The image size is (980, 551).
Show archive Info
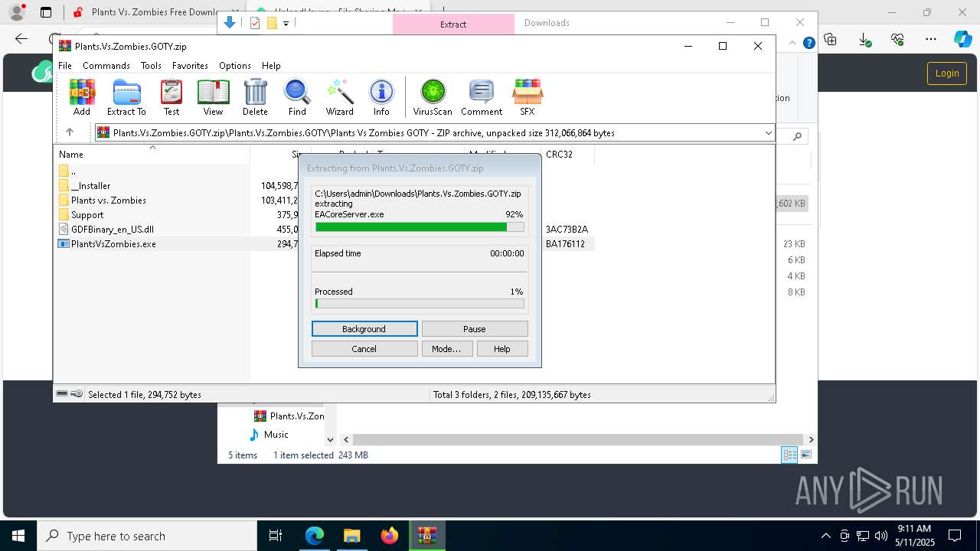point(381,97)
